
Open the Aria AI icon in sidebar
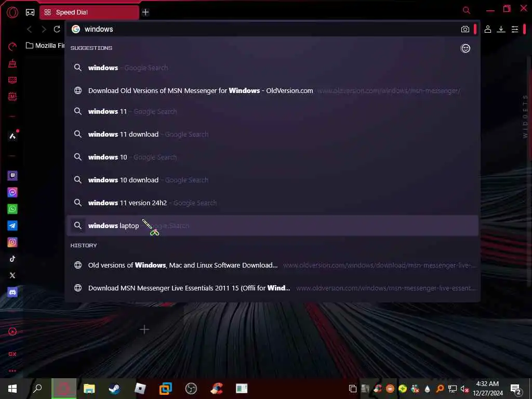tap(12, 137)
